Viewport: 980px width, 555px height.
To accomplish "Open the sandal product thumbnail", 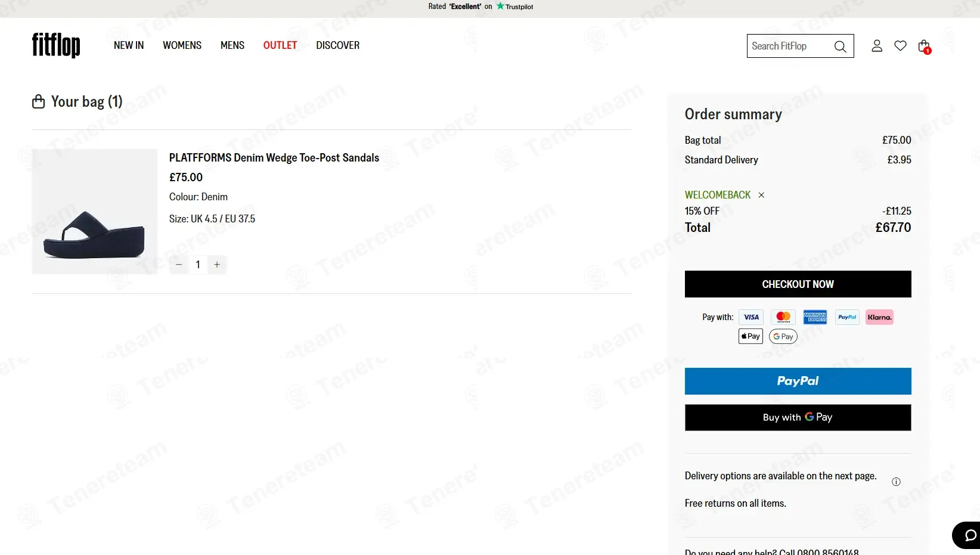I will point(95,212).
